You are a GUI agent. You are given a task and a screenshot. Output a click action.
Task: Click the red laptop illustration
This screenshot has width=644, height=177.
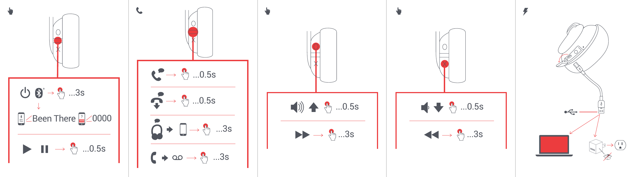click(554, 146)
